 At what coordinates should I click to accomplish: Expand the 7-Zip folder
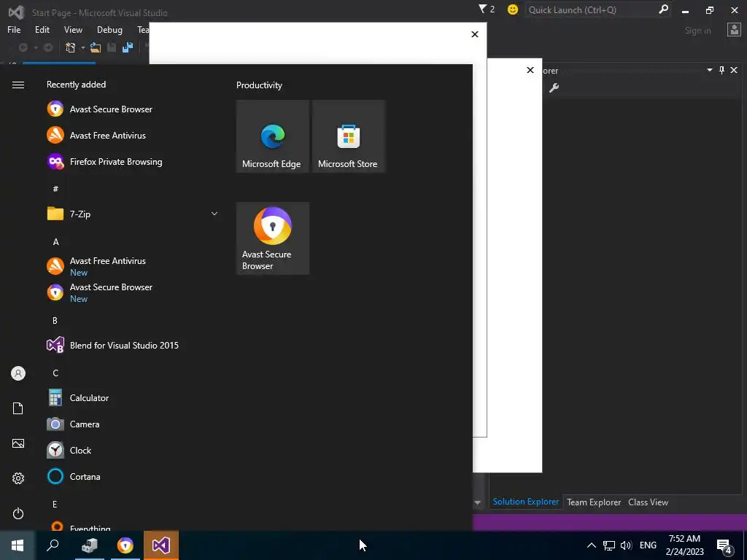point(133,214)
